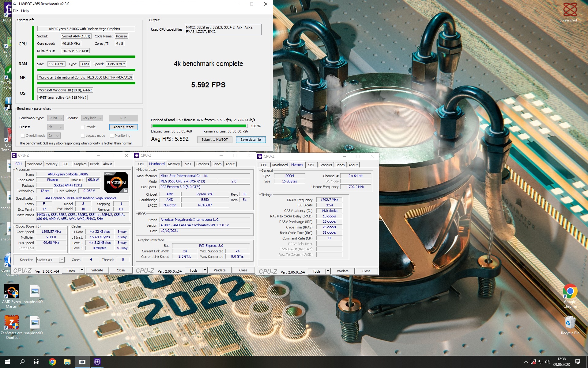588x368 pixels.
Task: Click the Windows Start button
Action: 7,362
